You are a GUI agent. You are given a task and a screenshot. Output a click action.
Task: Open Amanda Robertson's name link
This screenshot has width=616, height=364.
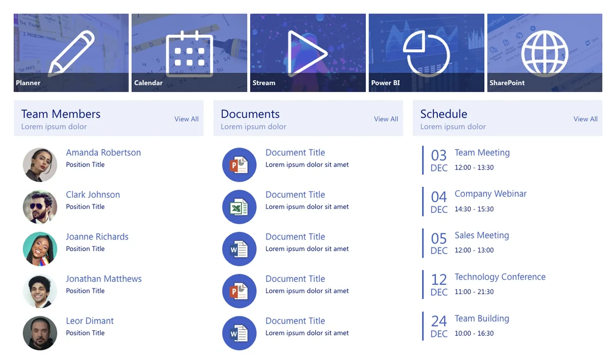[x=103, y=153]
